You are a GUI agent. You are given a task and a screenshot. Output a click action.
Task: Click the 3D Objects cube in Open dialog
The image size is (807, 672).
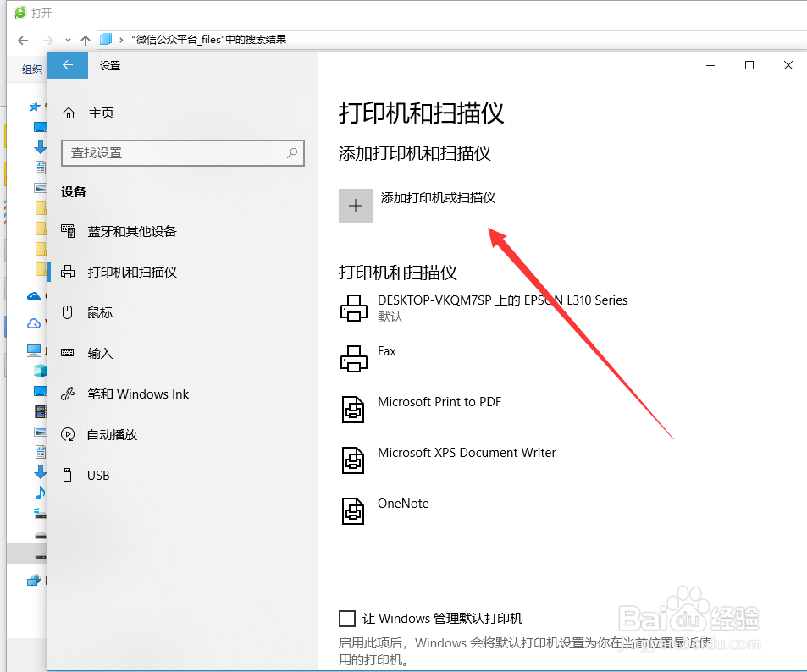coord(40,370)
